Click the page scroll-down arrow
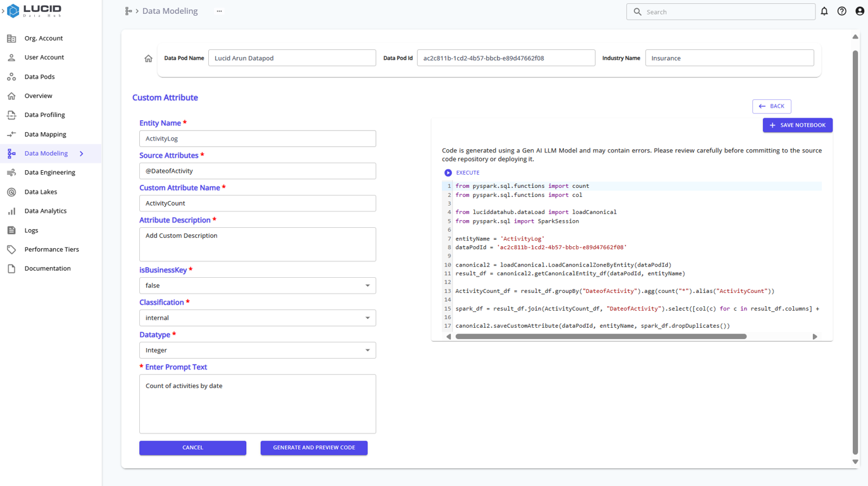Image resolution: width=868 pixels, height=486 pixels. 855,462
